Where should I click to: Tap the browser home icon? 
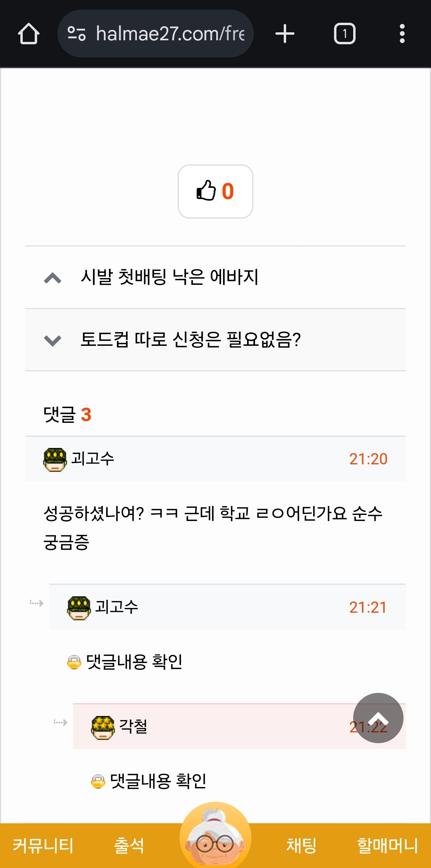coord(29,34)
